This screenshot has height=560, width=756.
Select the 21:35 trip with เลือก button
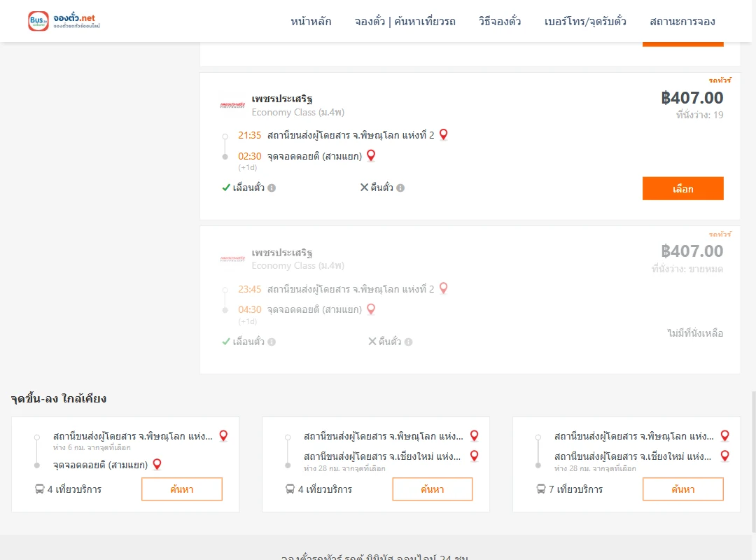(682, 188)
